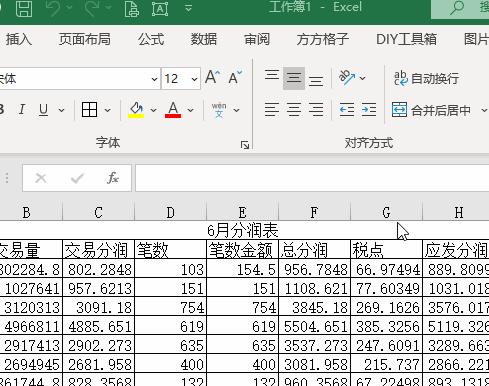Apply yellow fill color bucket

[x=136, y=110]
